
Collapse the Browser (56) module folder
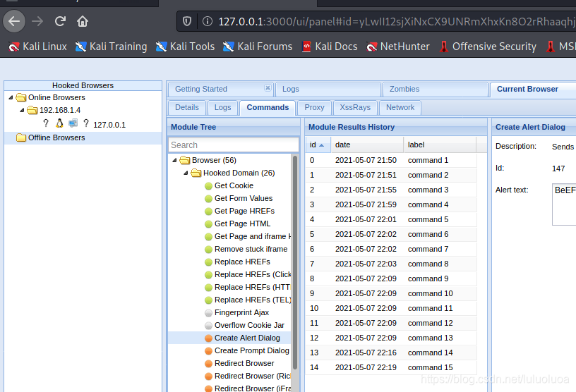click(174, 161)
